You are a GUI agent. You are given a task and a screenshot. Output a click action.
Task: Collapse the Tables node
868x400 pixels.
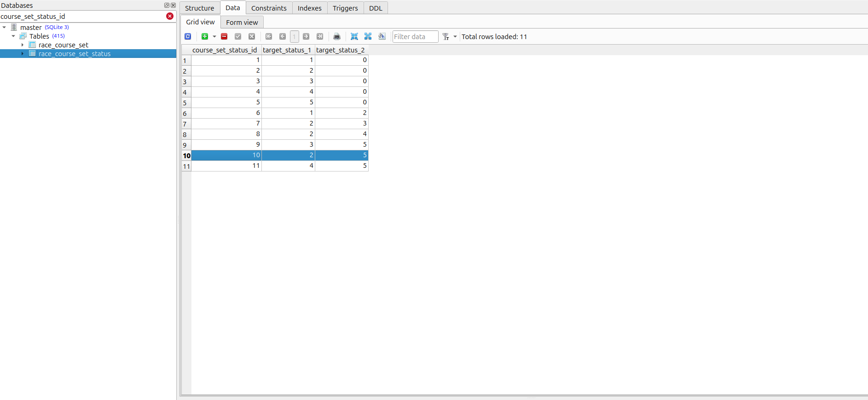tap(13, 36)
